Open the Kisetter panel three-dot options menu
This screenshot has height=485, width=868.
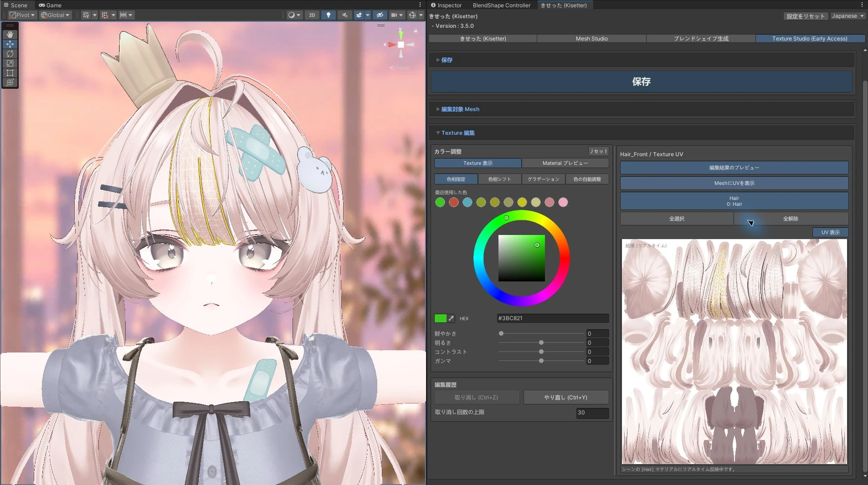click(862, 5)
